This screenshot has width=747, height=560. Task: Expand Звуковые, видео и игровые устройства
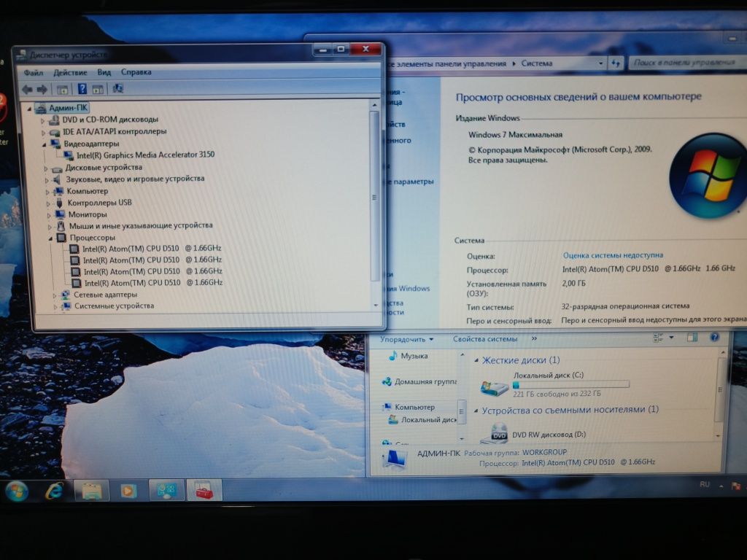pyautogui.click(x=47, y=181)
